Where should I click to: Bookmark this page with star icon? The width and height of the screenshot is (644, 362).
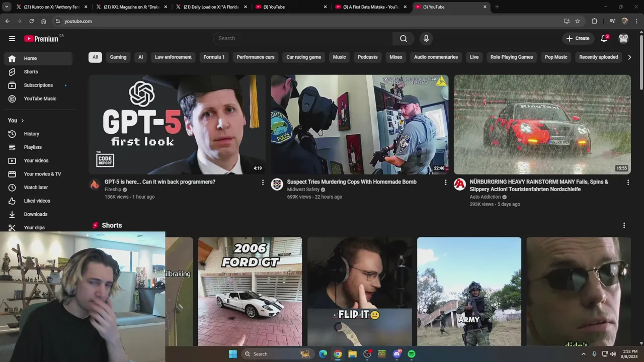click(x=578, y=21)
